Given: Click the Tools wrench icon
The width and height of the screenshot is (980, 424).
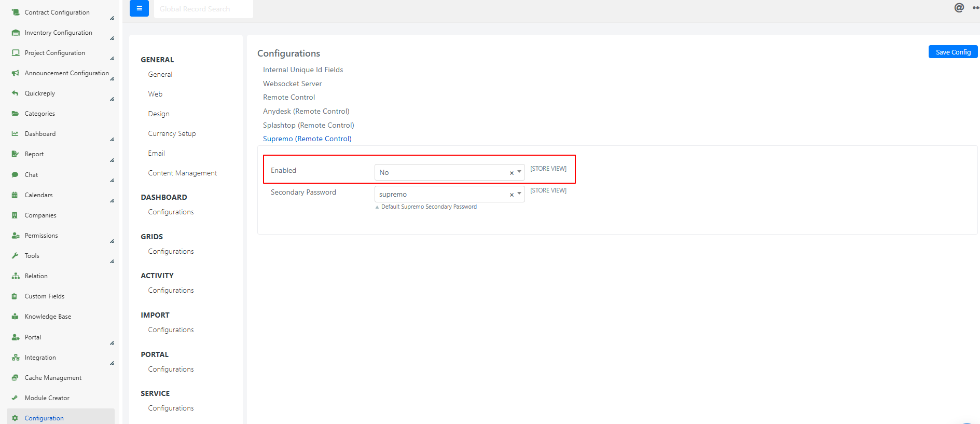Looking at the screenshot, I should 15,255.
